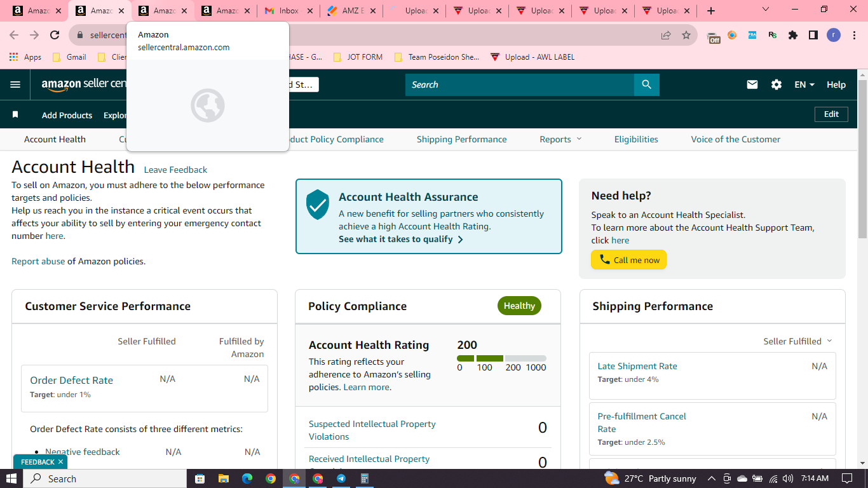Switch to the Account Health tab
This screenshot has width=868, height=488.
[x=55, y=139]
